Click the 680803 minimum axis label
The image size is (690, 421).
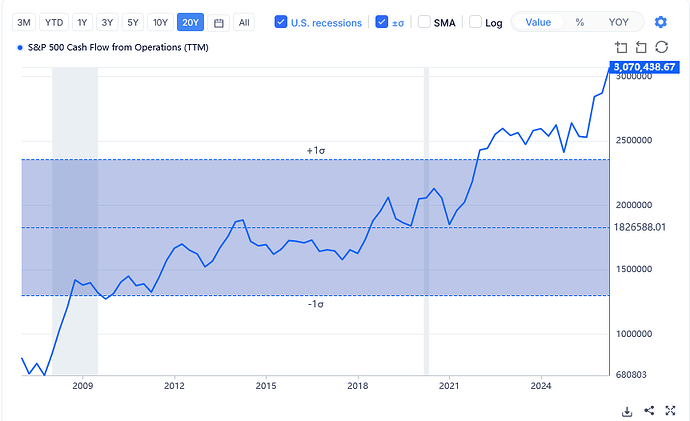point(631,374)
